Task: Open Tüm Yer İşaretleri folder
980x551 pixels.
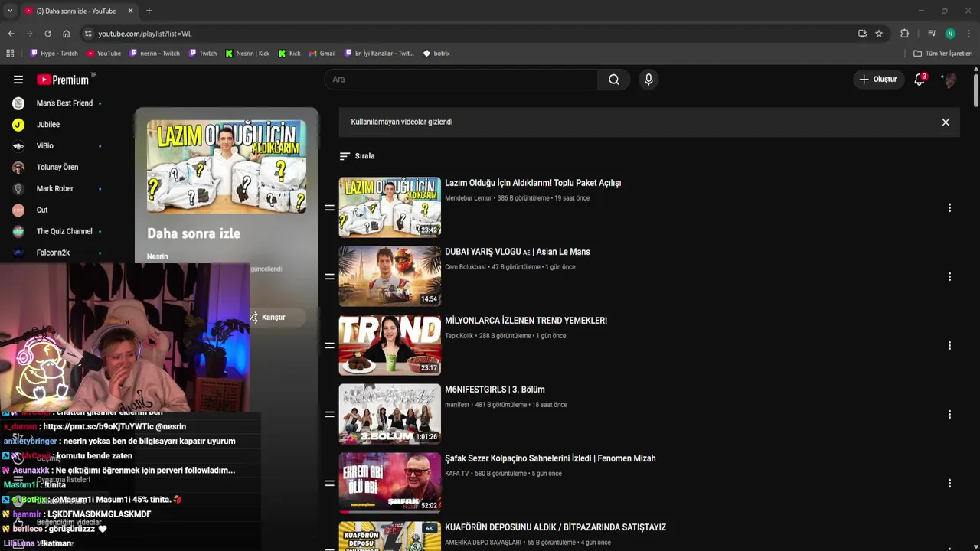Action: (942, 54)
